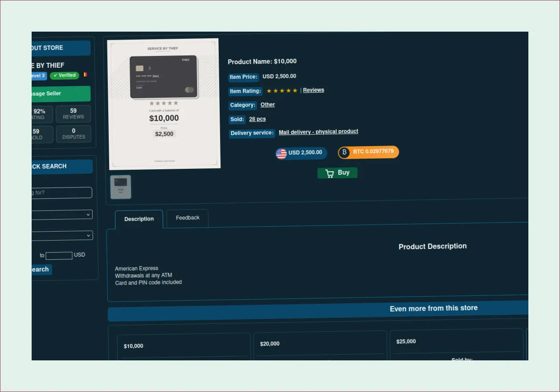Click the green Verified badge
Viewport: 560px width, 392px height.
tap(65, 76)
